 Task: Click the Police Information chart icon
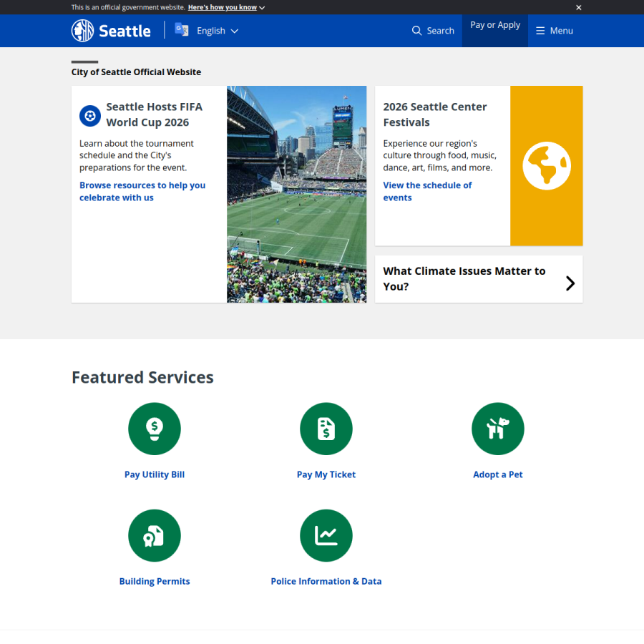[326, 535]
